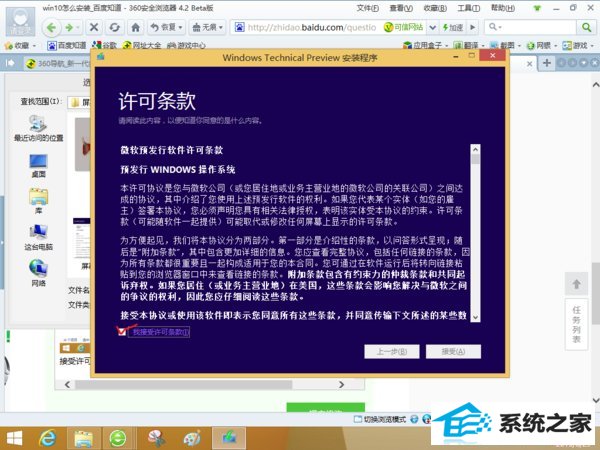Switch to the 360导航 tab

pyautogui.click(x=57, y=64)
